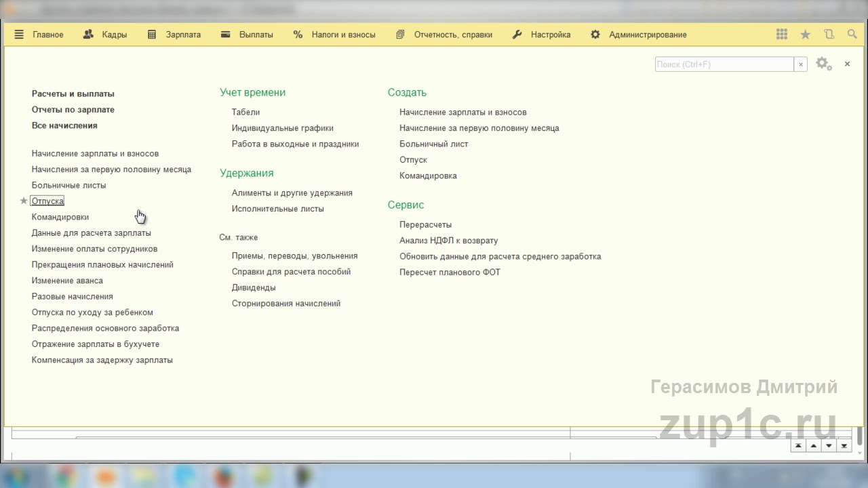Open the Отчетность, справки section
Screen dimensions: 868x488
(444, 35)
